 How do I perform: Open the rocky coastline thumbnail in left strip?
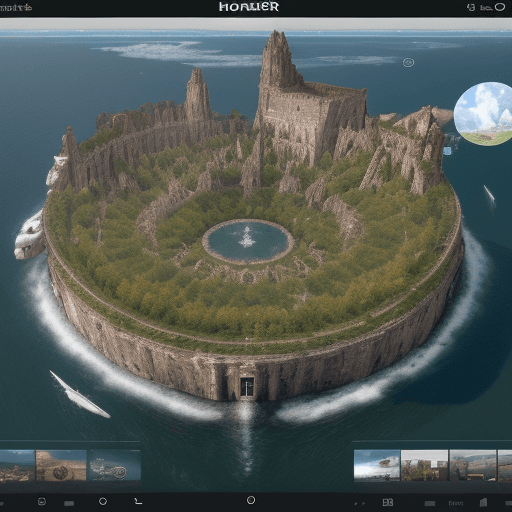[x=17, y=465]
